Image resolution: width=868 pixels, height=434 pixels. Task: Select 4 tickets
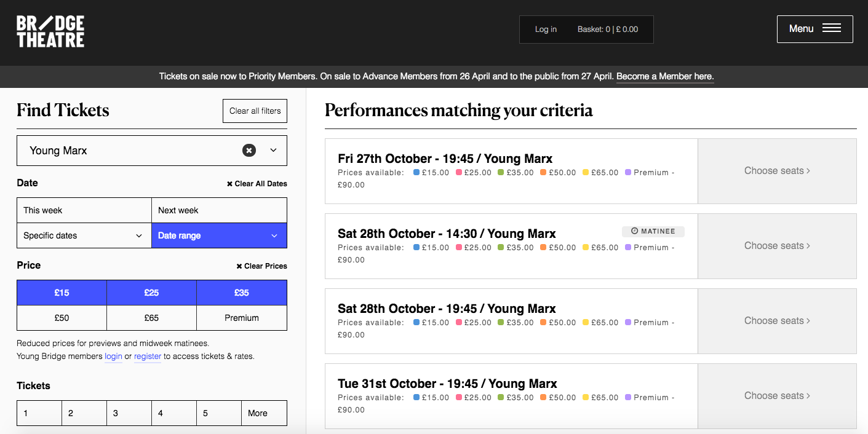coord(174,413)
